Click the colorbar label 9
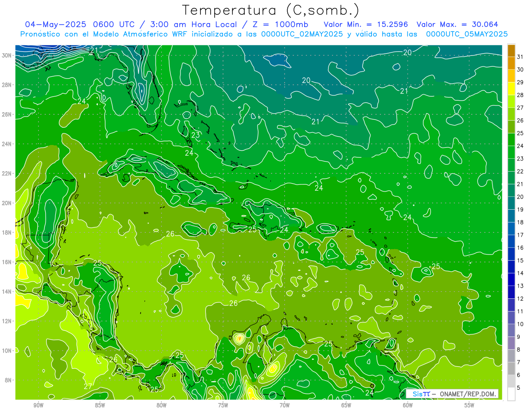 click(x=519, y=337)
